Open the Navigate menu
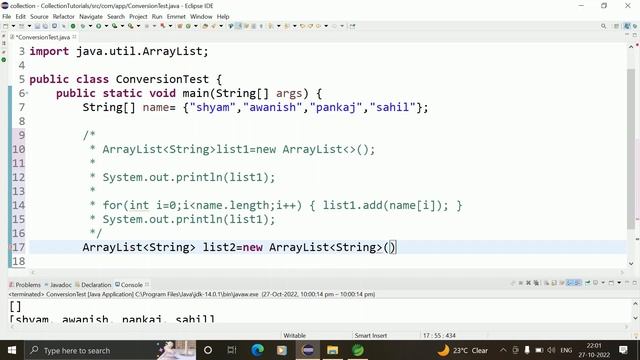Screen dimensions: 640x360 coord(91,16)
